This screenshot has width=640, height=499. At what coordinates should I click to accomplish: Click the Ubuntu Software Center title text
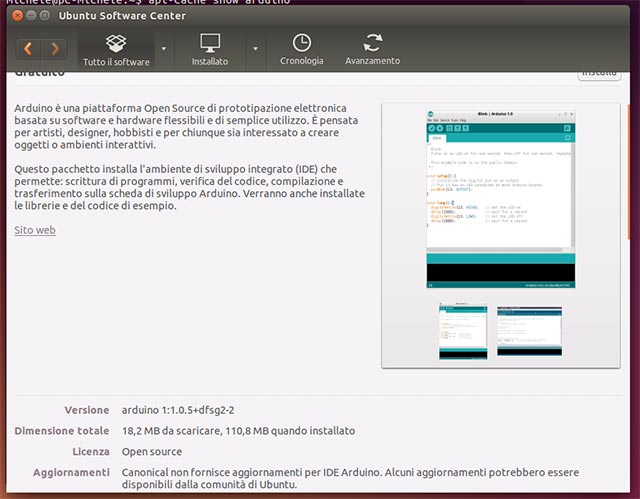pos(122,16)
